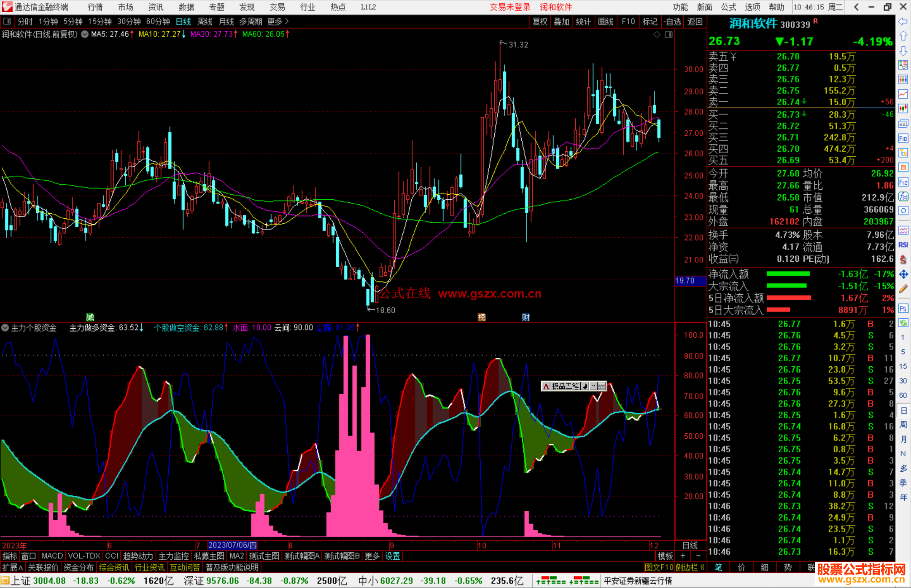Toggle the panel checkbox left of 分时
This screenshot has width=911, height=588.
[7, 21]
